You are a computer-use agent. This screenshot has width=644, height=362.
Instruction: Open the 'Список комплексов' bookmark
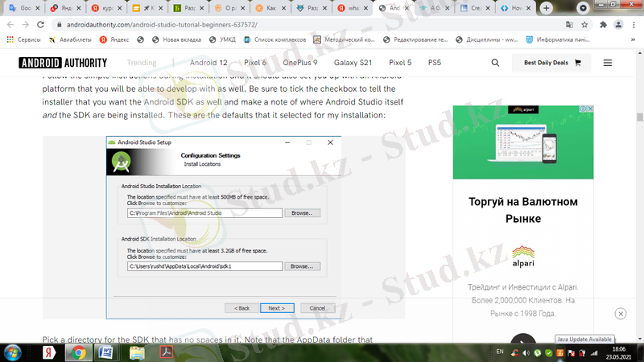tap(275, 39)
